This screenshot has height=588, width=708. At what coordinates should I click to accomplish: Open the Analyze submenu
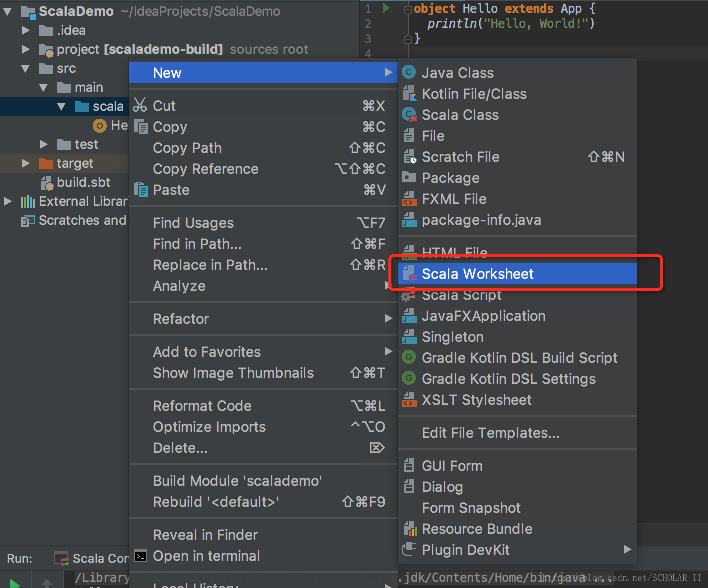pyautogui.click(x=263, y=286)
